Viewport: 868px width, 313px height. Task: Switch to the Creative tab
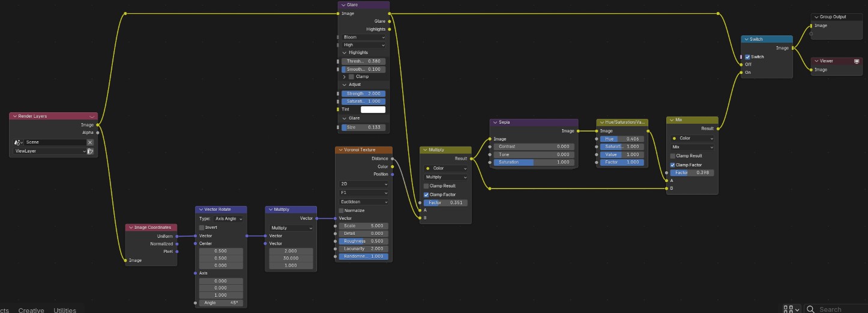point(31,310)
